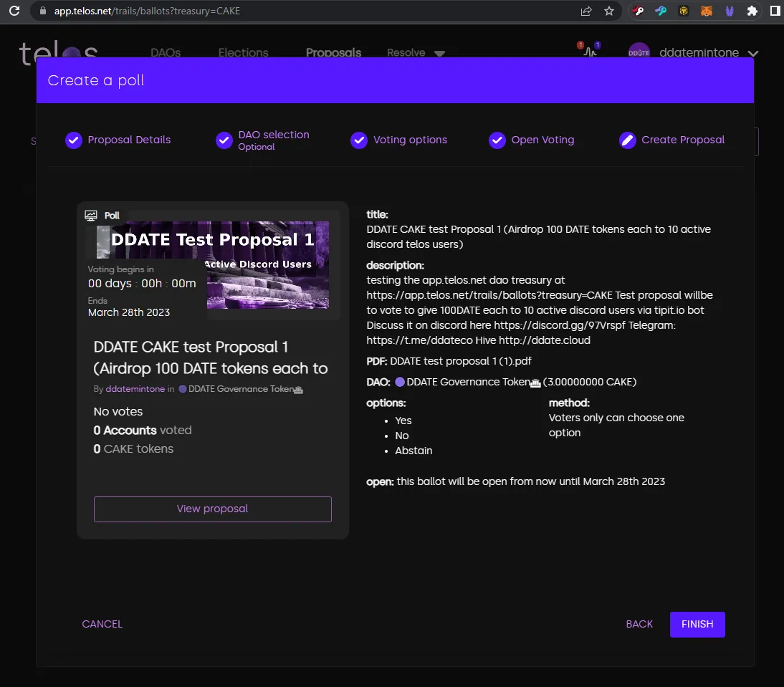784x687 pixels.
Task: Click the Telos logo
Action: [58, 51]
